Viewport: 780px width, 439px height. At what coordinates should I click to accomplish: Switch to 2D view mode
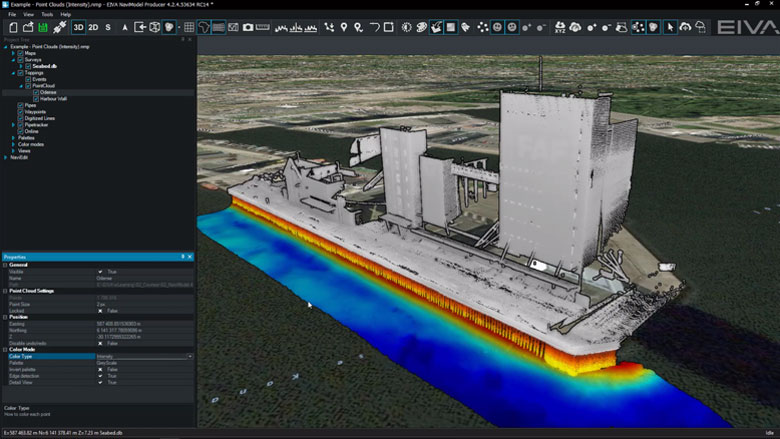(x=93, y=27)
